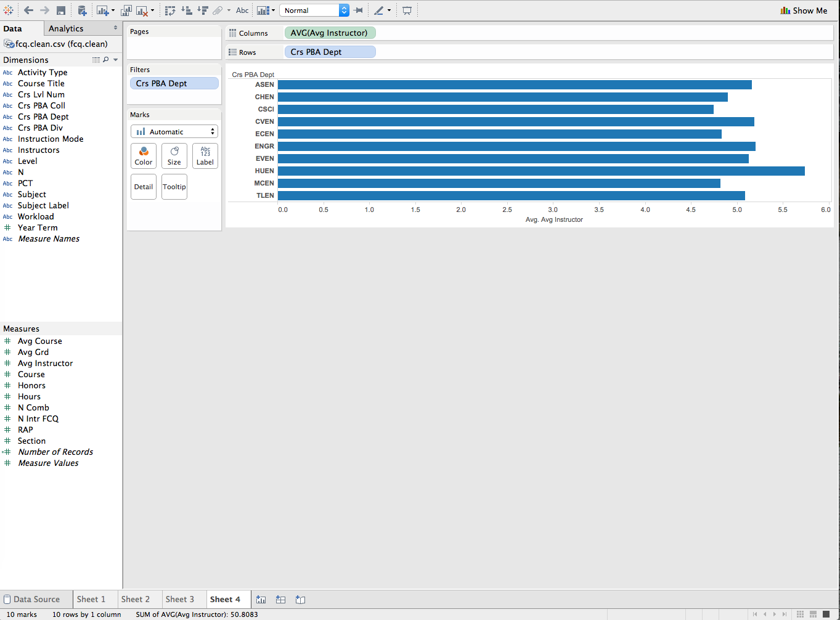Click the Show Me chart icon
Viewport: 840px width, 620px height.
[x=785, y=10]
